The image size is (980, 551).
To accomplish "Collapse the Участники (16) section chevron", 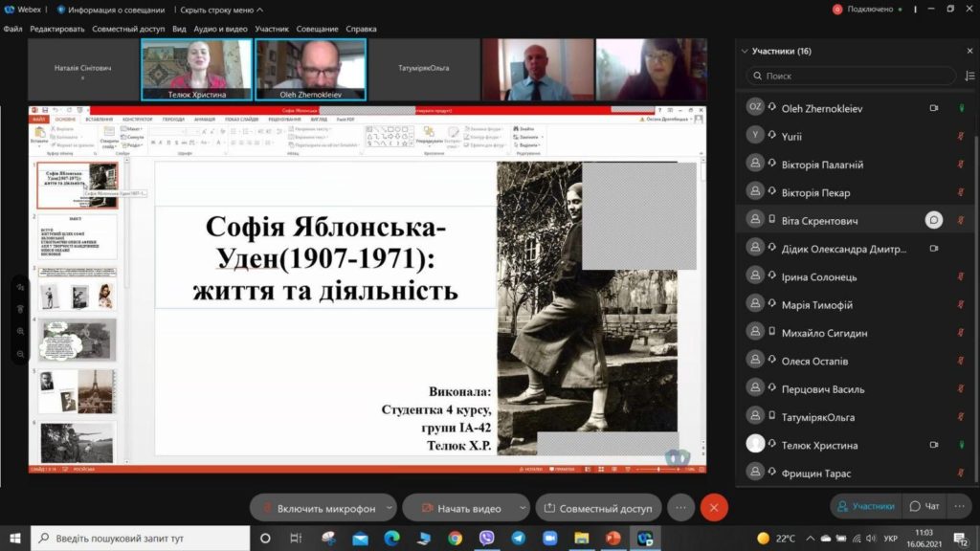I will [745, 51].
